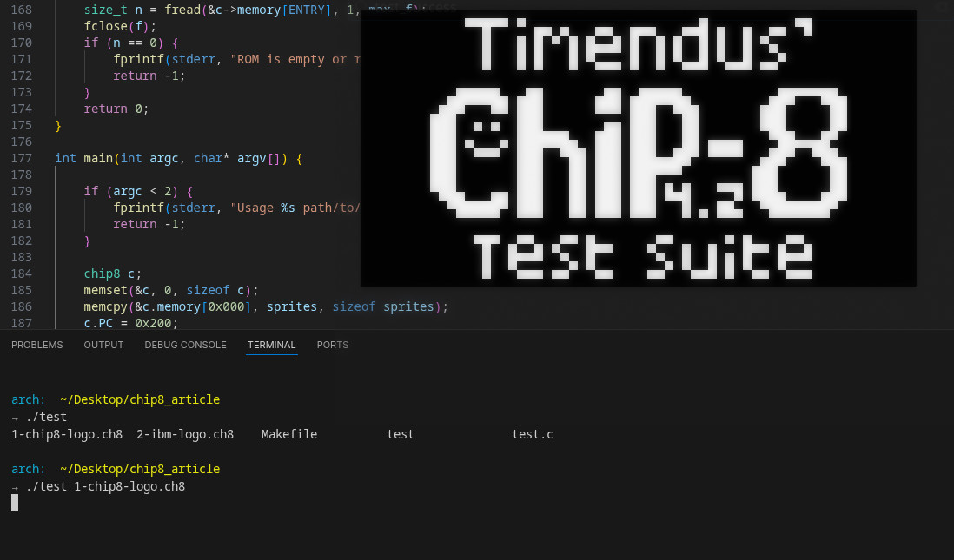The width and height of the screenshot is (954, 560).
Task: Click the 'chip8 c;' declaration
Action: (113, 273)
